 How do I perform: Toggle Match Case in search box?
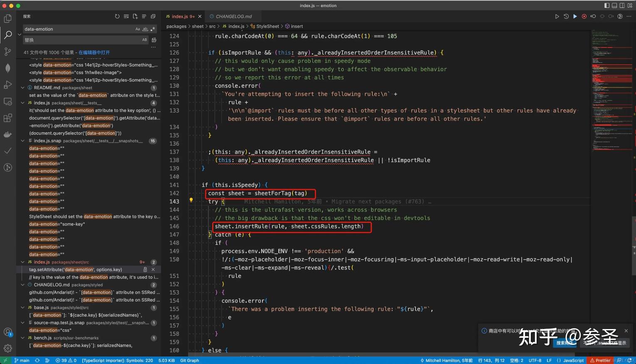[138, 29]
